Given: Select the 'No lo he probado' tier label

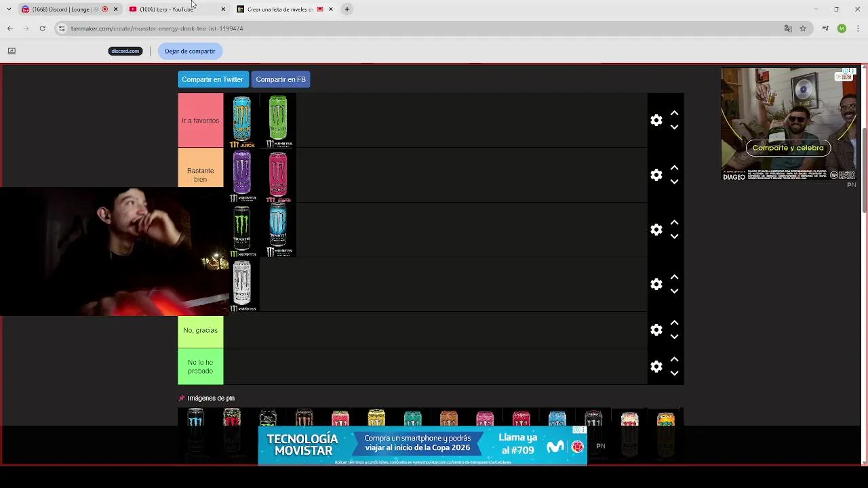Looking at the screenshot, I should 200,367.
